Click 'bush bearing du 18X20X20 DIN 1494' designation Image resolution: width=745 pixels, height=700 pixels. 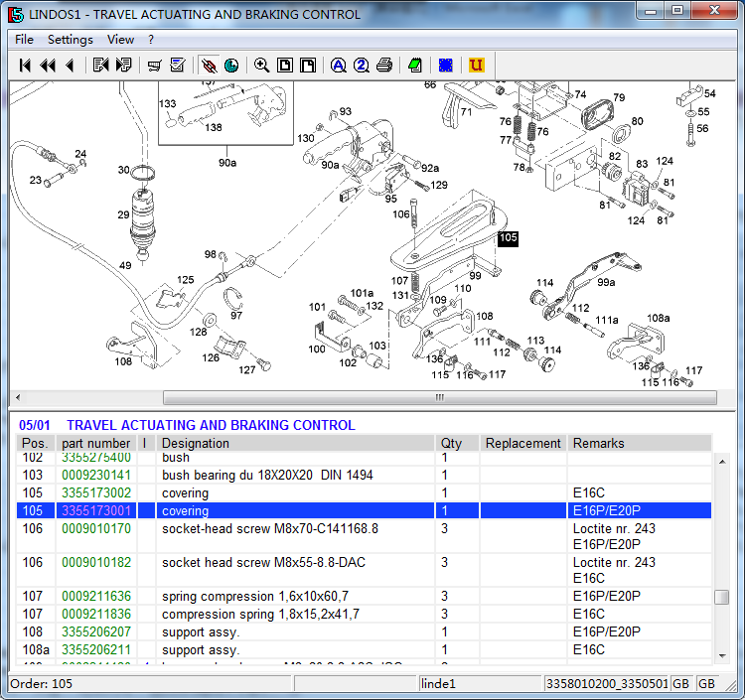pyautogui.click(x=267, y=475)
